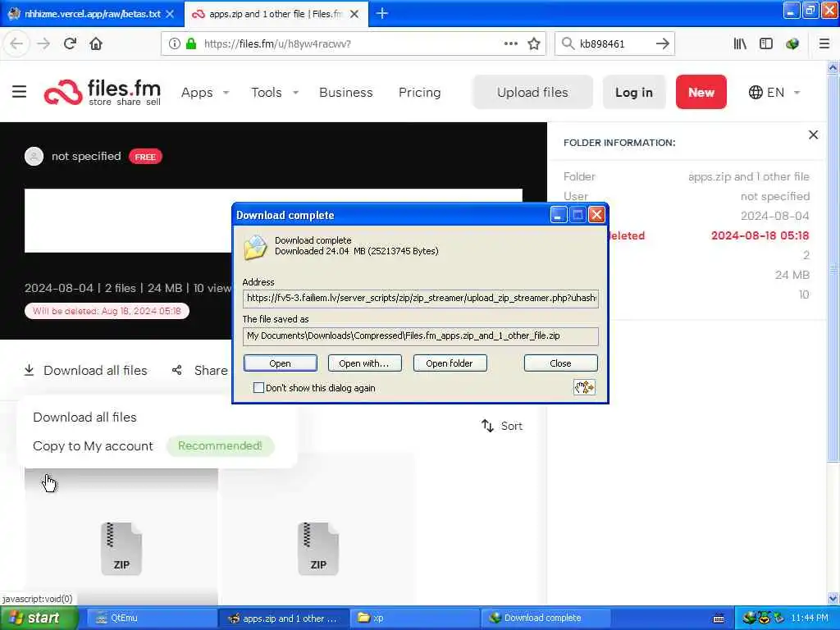Click the Log in button

634,92
